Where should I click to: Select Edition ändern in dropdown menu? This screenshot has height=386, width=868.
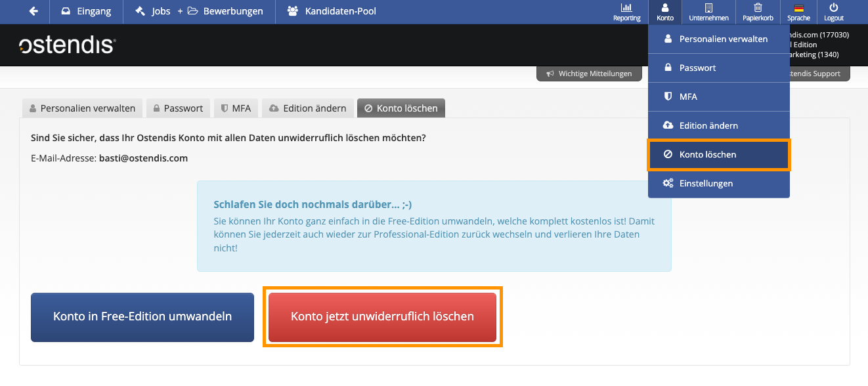click(x=719, y=125)
